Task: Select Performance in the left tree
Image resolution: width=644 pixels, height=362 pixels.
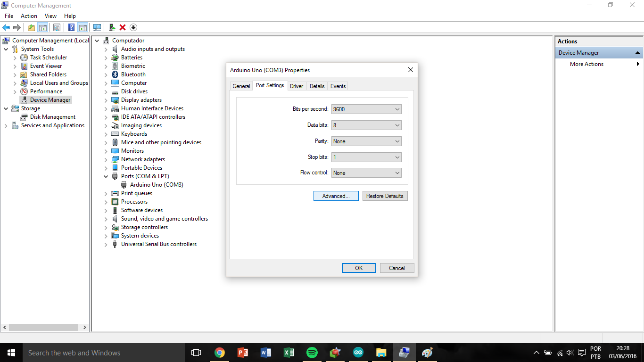Action: click(46, 91)
